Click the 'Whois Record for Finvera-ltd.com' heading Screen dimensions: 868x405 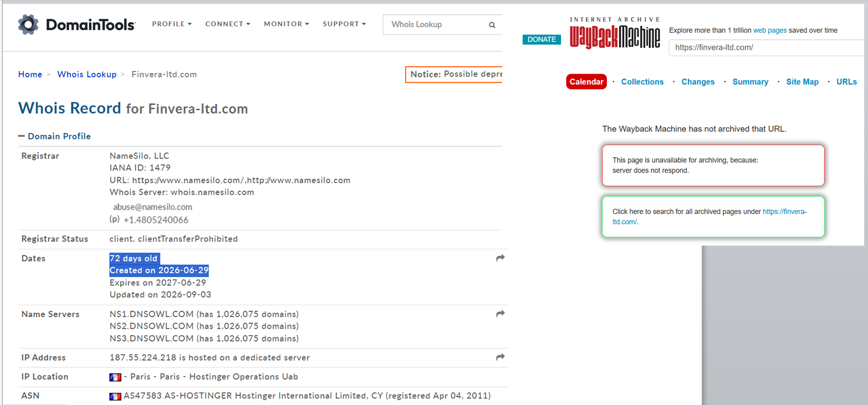coord(133,108)
